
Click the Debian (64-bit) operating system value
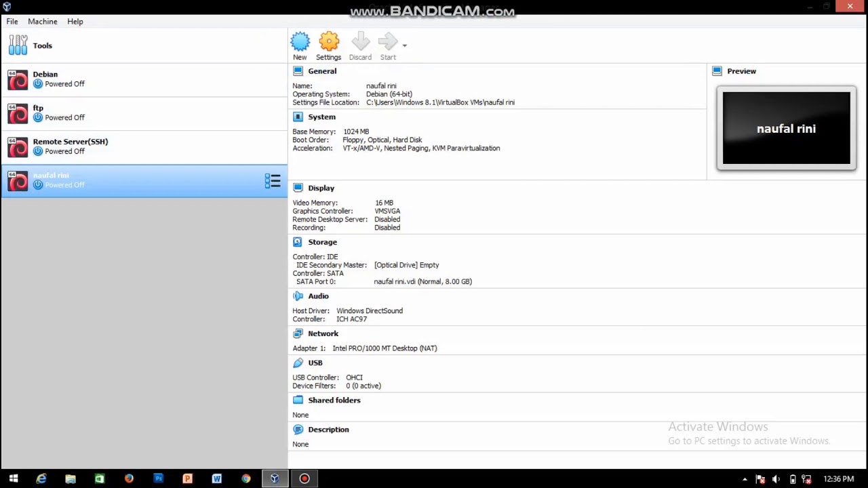click(x=389, y=94)
